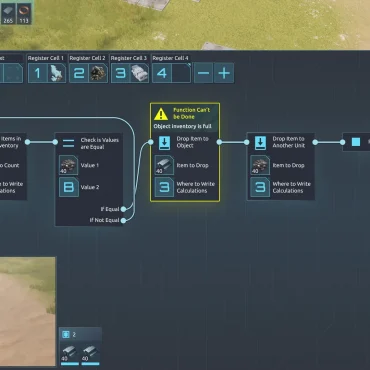The width and height of the screenshot is (370, 370).
Task: Click 'Object inventory is full' message
Action: click(x=182, y=126)
